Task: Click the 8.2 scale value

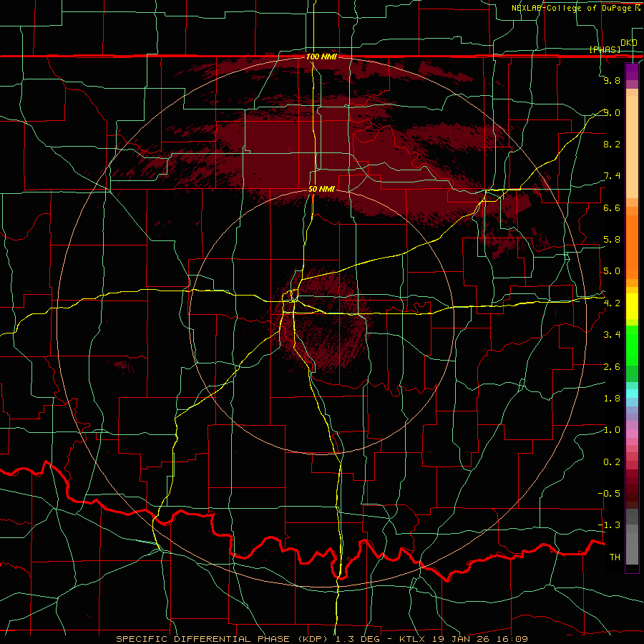Action: [612, 144]
